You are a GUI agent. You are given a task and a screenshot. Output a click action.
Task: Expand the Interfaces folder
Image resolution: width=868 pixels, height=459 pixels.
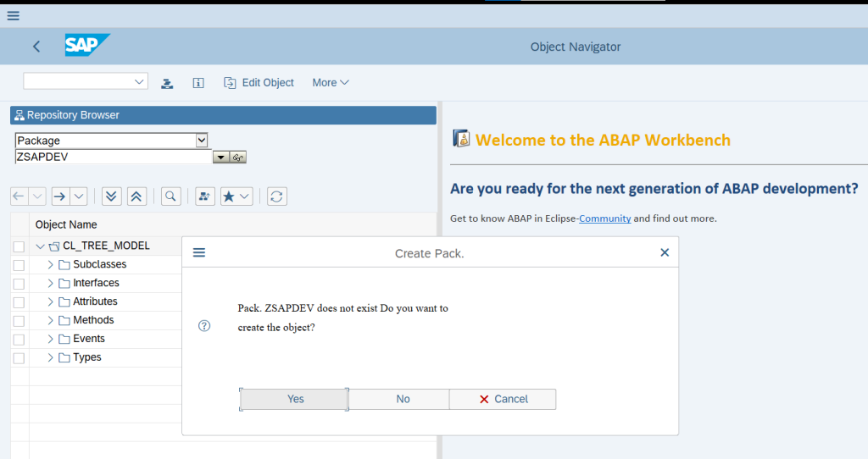(x=50, y=283)
